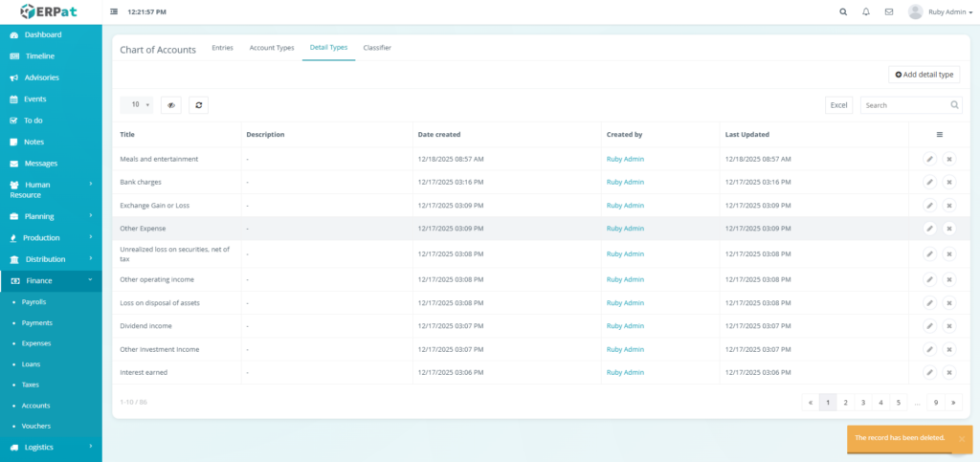Click the hamburger menu icon beside clock
Screen dimensions: 980x462
(115, 12)
